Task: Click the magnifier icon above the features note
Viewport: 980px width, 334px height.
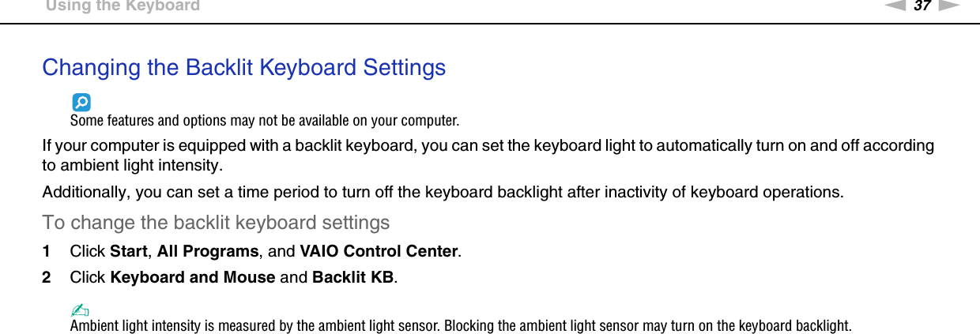Action: pyautogui.click(x=81, y=103)
